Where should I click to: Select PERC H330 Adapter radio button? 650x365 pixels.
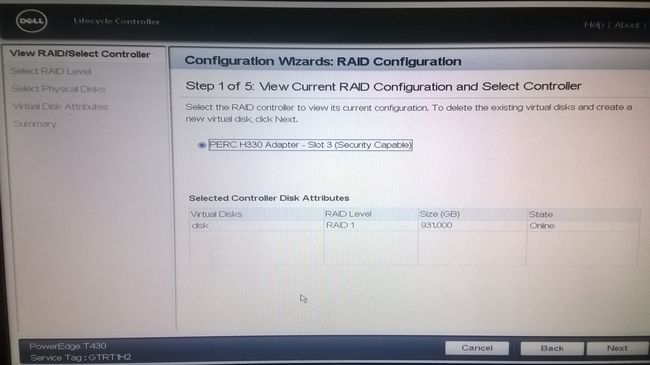coord(202,145)
